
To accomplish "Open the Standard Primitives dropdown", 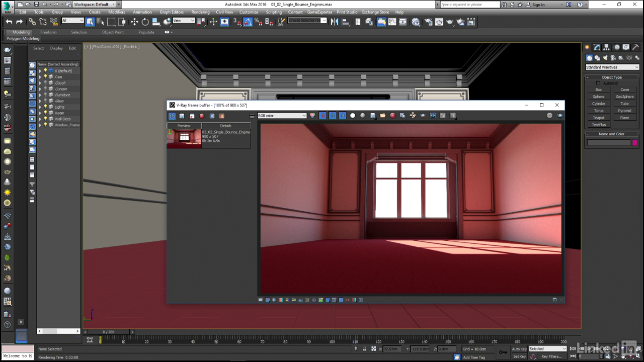I will coord(612,67).
